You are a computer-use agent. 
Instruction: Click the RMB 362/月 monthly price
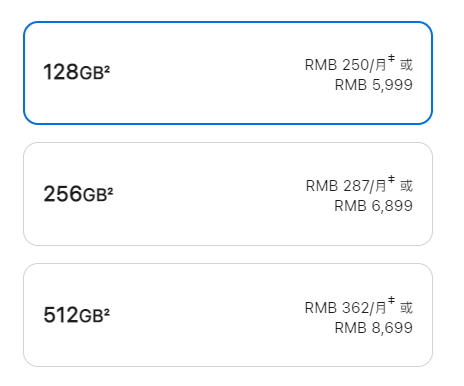(x=346, y=307)
